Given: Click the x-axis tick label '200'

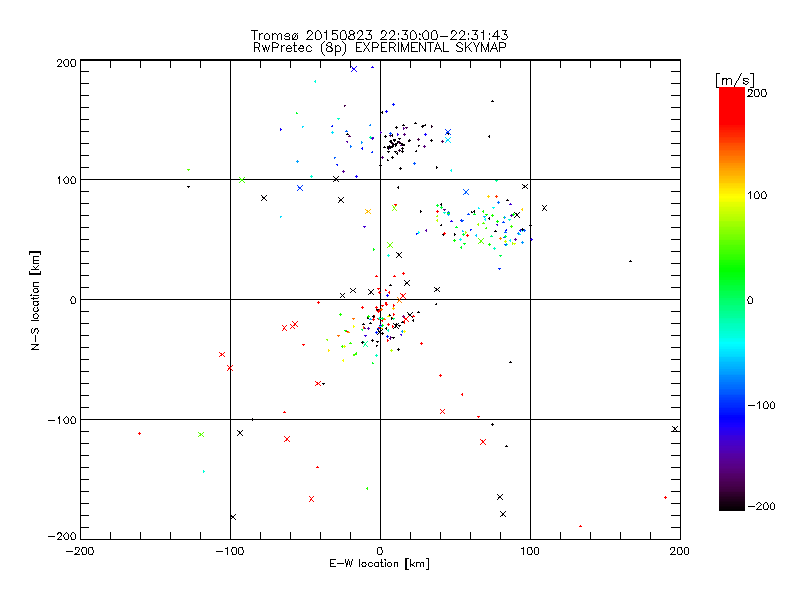Looking at the screenshot, I should (x=680, y=552).
